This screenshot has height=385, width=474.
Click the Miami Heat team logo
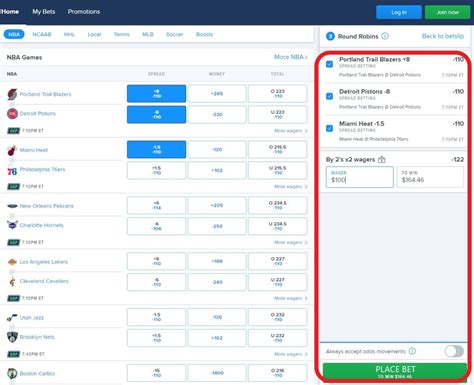click(12, 150)
